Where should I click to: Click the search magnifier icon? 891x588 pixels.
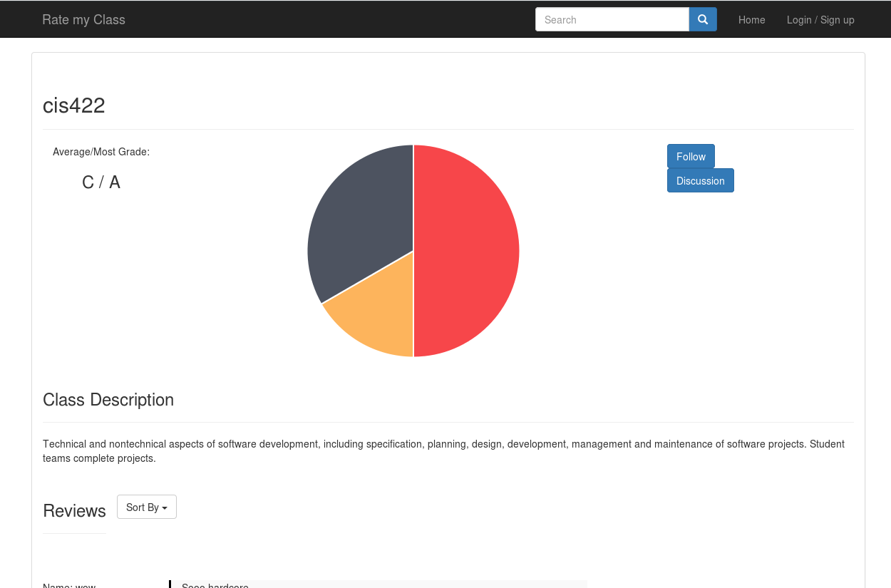point(703,19)
